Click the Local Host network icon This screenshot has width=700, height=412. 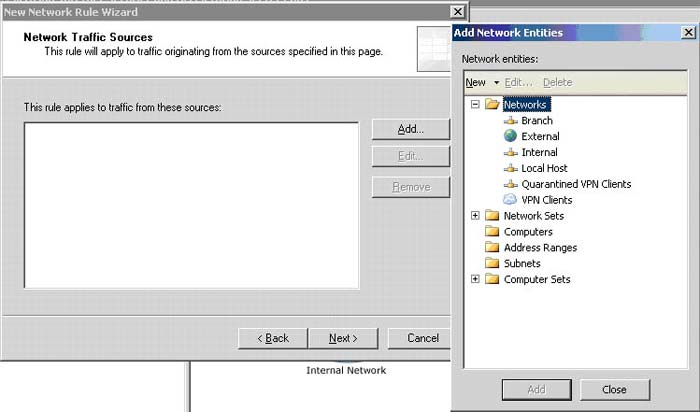coord(511,168)
